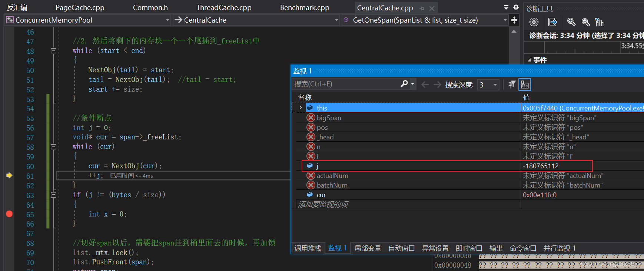Image resolution: width=644 pixels, height=271 pixels.
Task: Open the 异常设置 panel tab
Action: (x=435, y=248)
